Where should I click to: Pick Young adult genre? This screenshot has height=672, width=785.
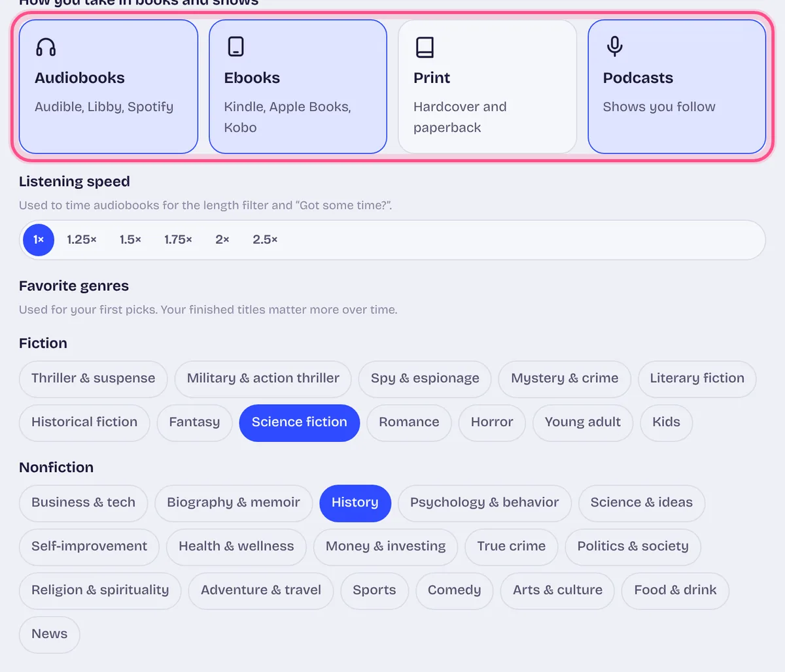pyautogui.click(x=583, y=422)
